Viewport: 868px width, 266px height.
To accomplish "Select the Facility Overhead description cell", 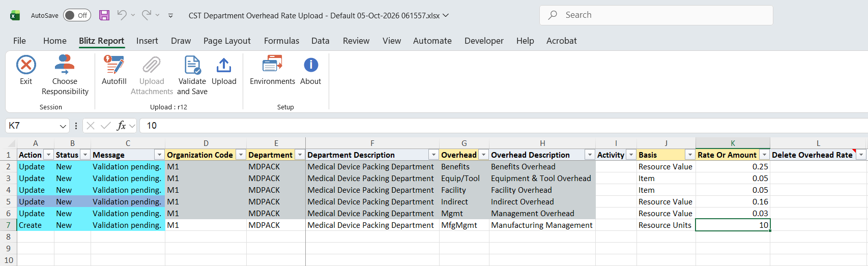I will (x=542, y=190).
